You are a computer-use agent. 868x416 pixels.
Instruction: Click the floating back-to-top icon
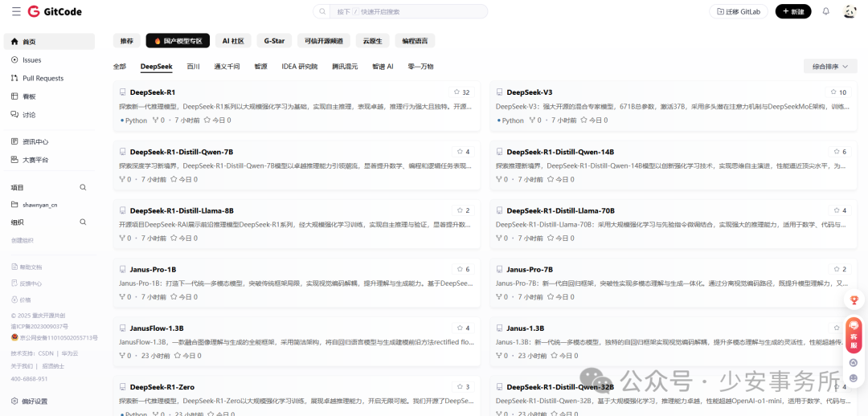coord(854,362)
